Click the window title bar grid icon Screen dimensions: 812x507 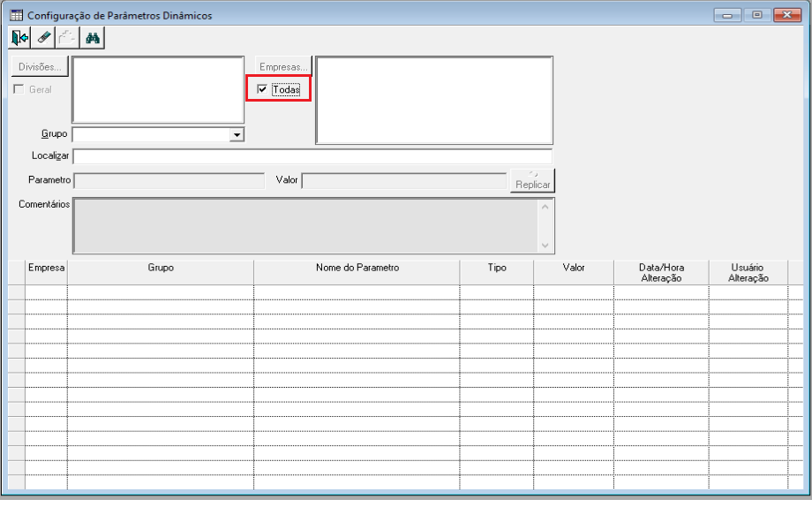coord(17,15)
